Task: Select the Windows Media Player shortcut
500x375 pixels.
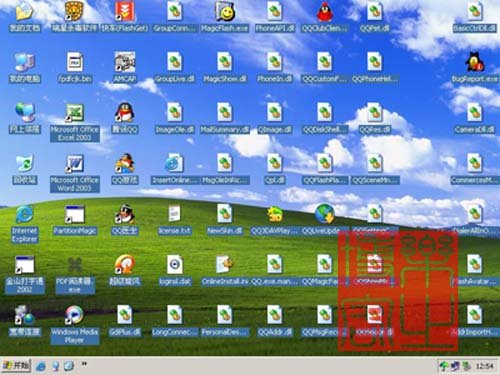Action: point(74,315)
